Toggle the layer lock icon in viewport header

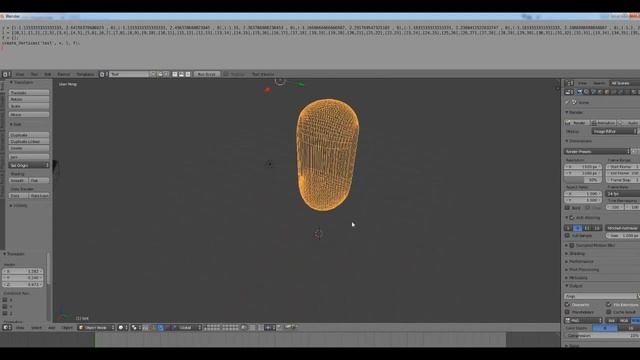tap(244, 327)
